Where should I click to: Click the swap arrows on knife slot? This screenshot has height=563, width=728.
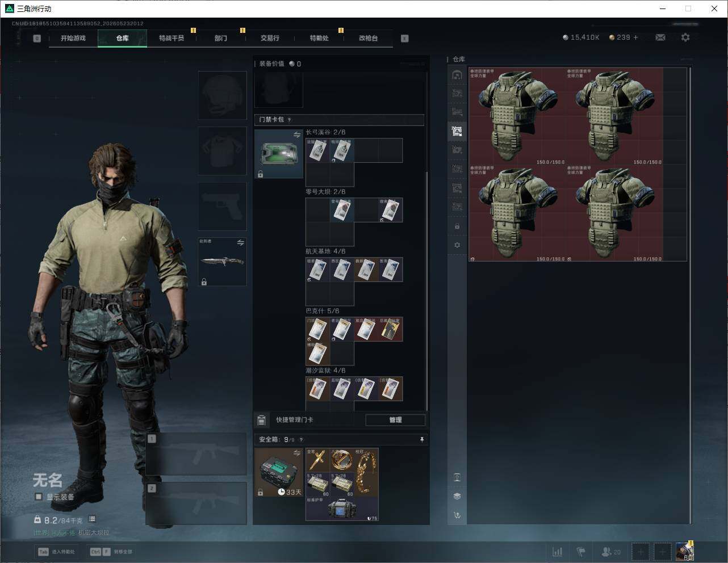coord(241,243)
